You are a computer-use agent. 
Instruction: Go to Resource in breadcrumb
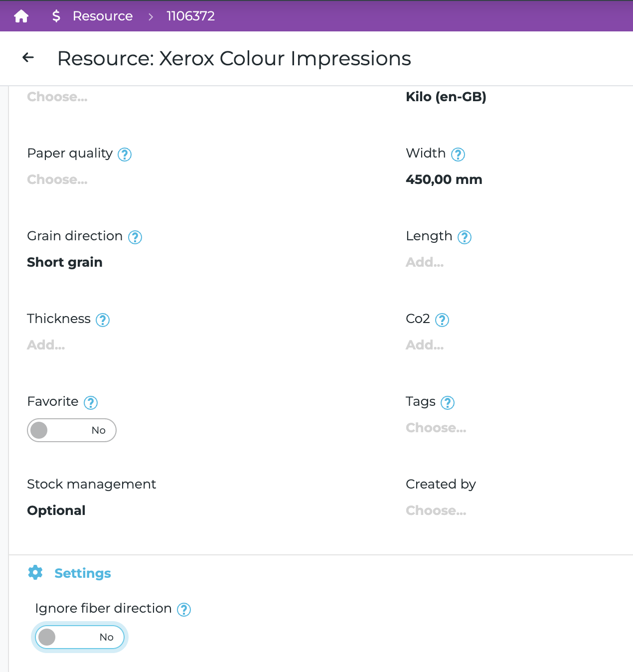point(103,16)
